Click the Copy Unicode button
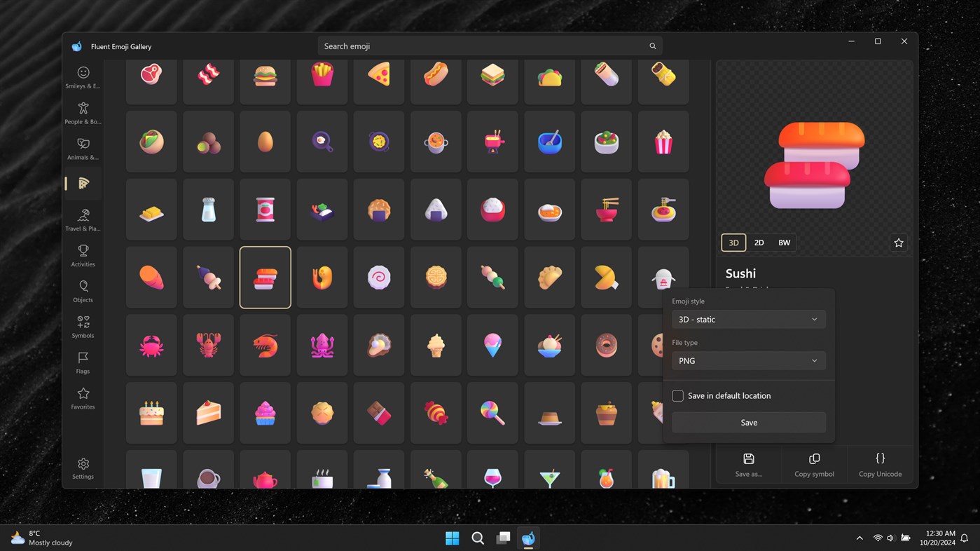980x551 pixels. click(881, 465)
